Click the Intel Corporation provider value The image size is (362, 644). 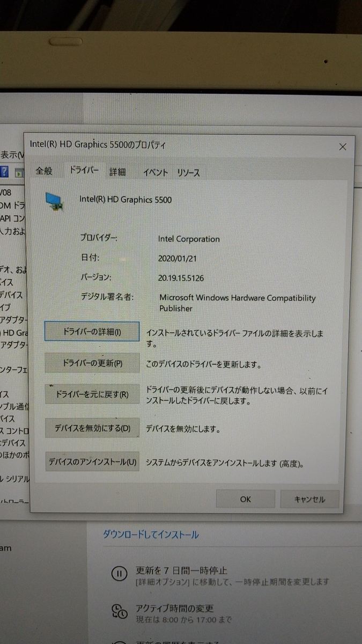click(189, 239)
